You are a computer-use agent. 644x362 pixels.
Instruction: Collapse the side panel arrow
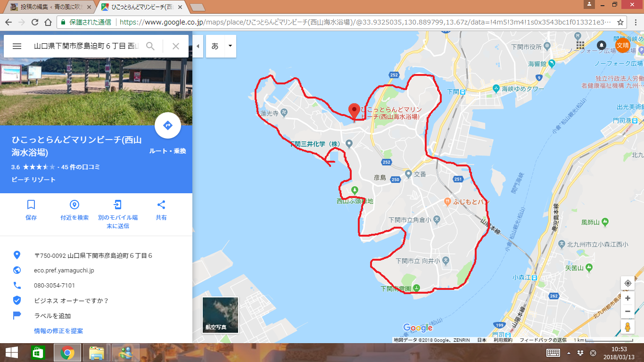click(198, 46)
